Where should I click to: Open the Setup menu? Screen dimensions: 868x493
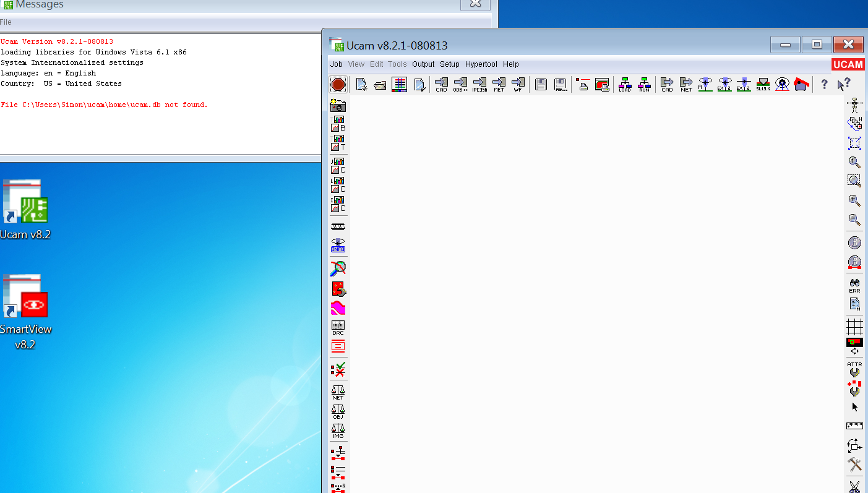[x=450, y=64]
